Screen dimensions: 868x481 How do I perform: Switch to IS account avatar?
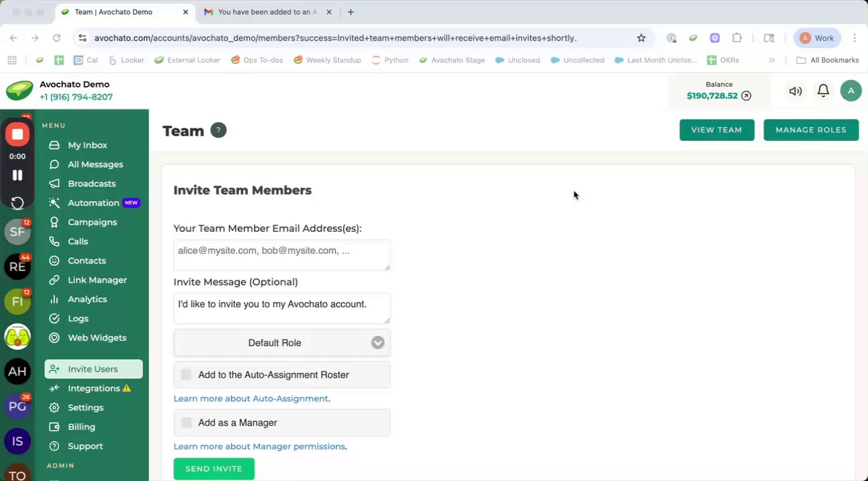click(x=17, y=441)
